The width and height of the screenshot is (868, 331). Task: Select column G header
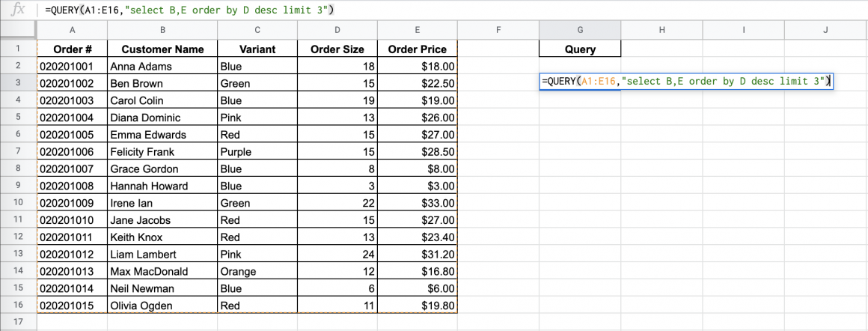click(x=580, y=30)
